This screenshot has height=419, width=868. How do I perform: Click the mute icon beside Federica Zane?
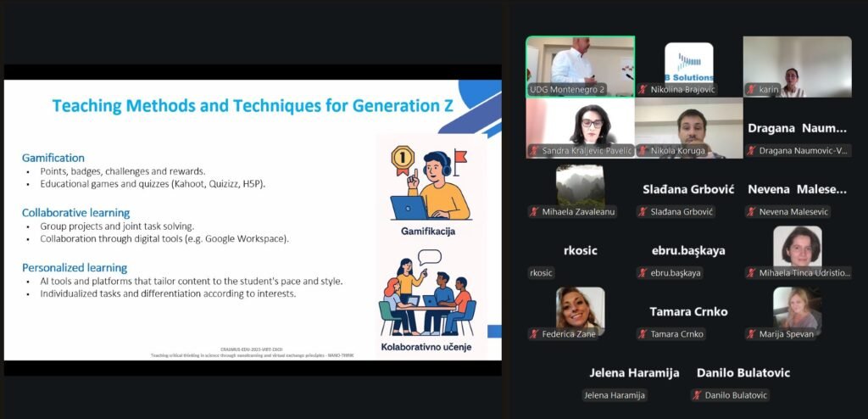534,334
